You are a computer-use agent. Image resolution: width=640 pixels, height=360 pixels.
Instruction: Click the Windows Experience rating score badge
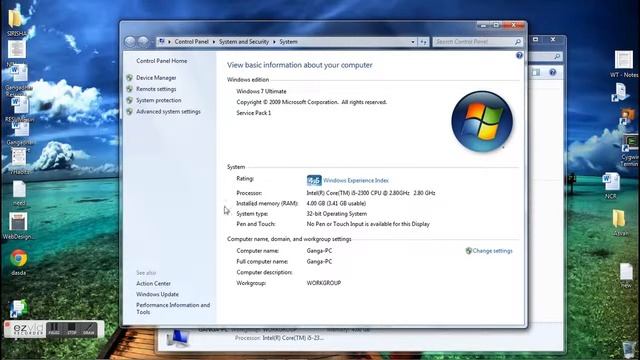[314, 180]
